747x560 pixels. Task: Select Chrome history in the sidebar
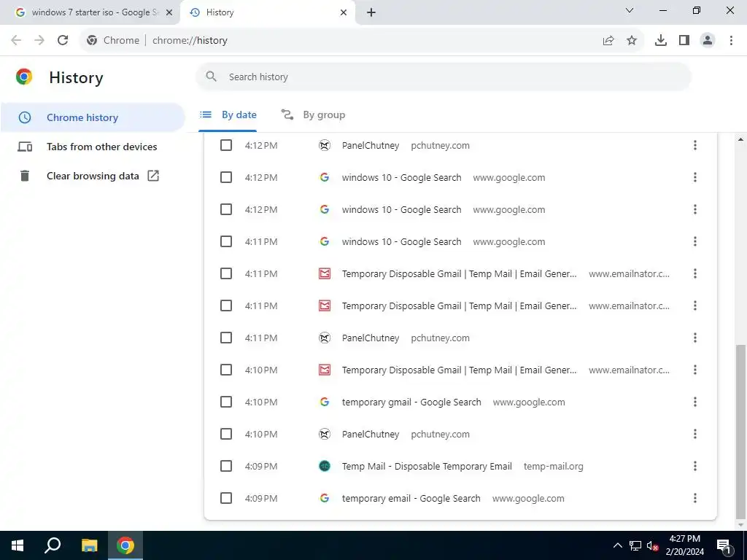coord(93,117)
